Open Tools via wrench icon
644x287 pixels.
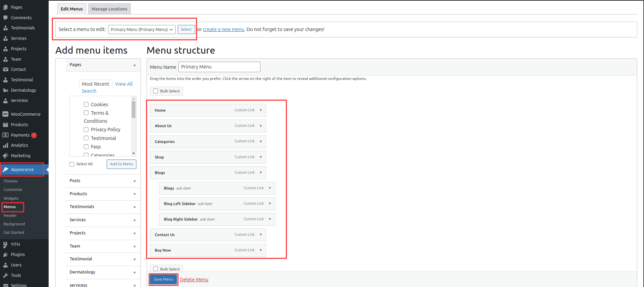(5, 276)
